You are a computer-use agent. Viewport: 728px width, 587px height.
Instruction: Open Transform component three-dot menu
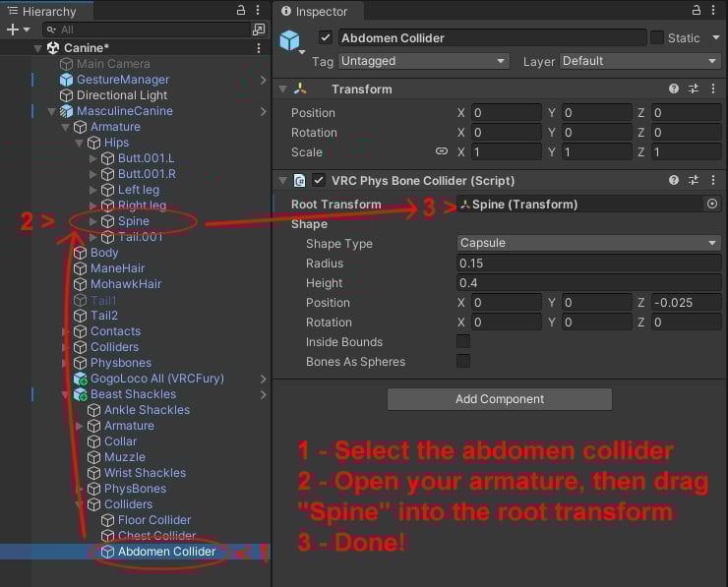click(713, 88)
